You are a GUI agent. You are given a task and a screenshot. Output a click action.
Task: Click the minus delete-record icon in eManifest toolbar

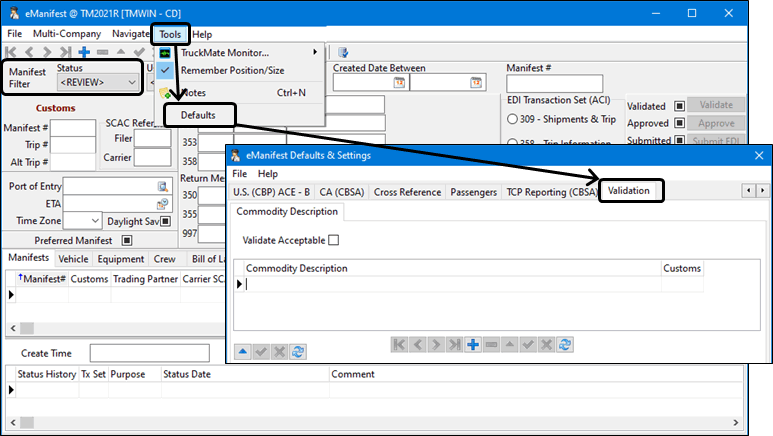(102, 52)
